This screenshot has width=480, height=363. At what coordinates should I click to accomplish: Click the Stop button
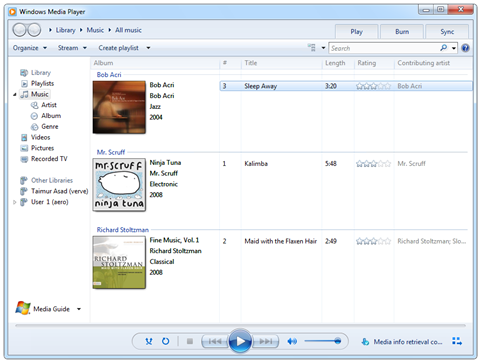click(x=190, y=341)
